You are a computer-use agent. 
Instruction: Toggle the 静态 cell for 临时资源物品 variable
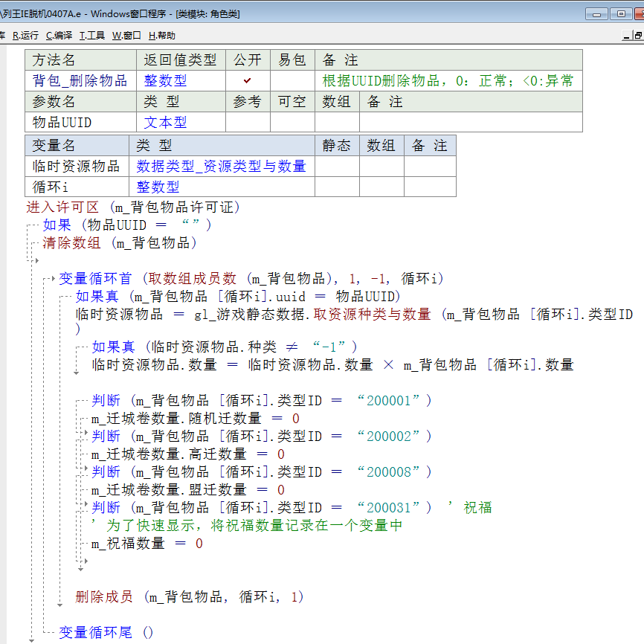(337, 167)
